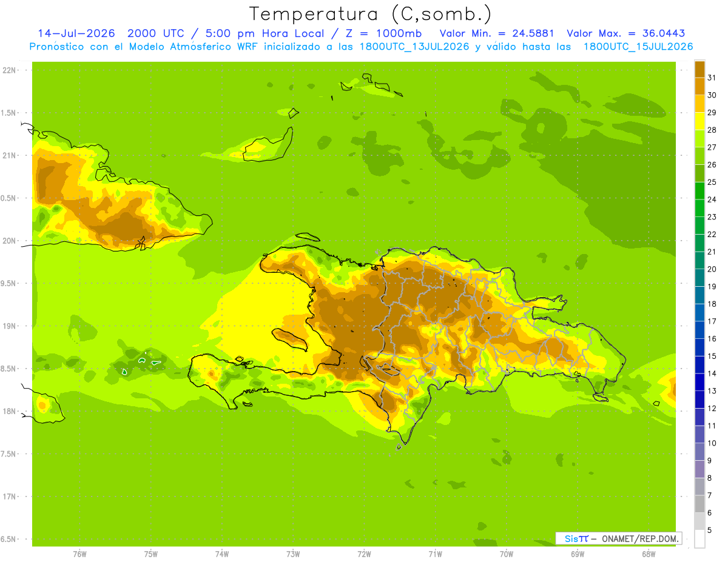The width and height of the screenshot is (728, 562).
Task: Click the "22N" latitude axis label
Action: tap(8, 70)
